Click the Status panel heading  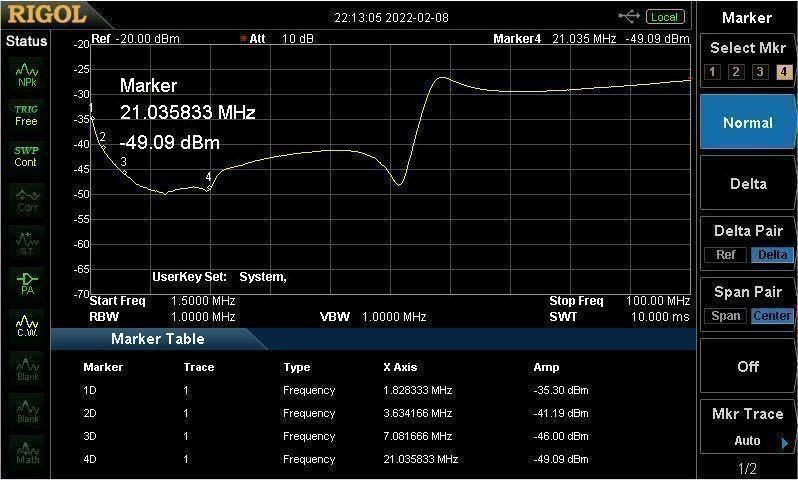click(26, 41)
